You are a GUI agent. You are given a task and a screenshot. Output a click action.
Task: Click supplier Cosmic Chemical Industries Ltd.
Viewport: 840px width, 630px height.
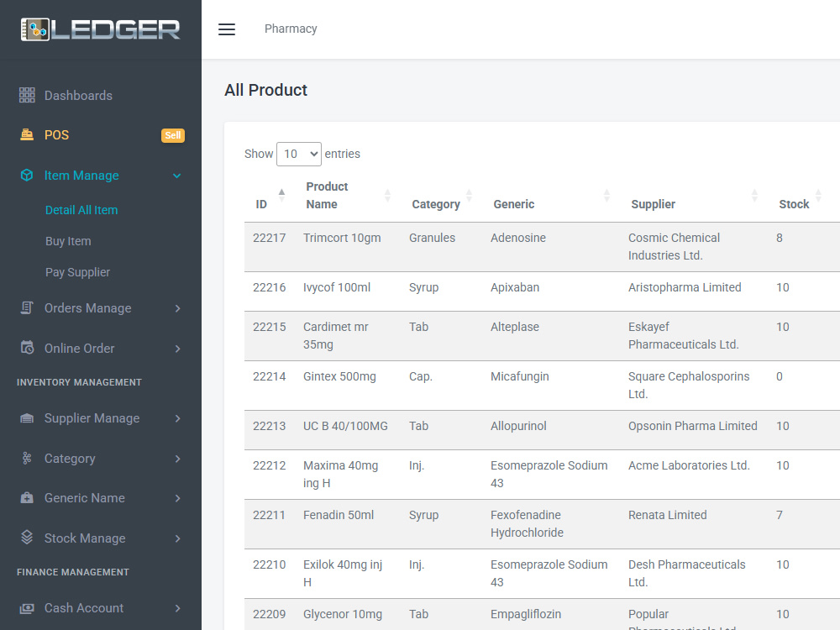point(674,246)
